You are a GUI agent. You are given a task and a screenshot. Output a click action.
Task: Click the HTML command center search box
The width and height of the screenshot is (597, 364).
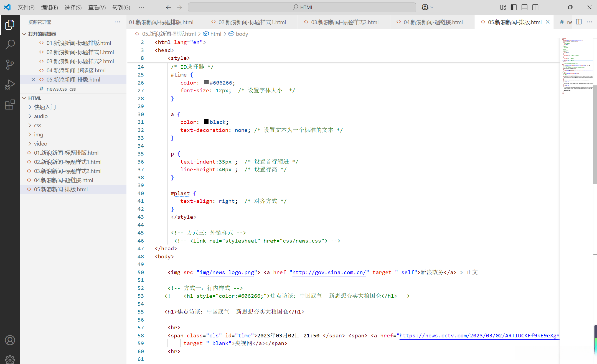coord(302,7)
